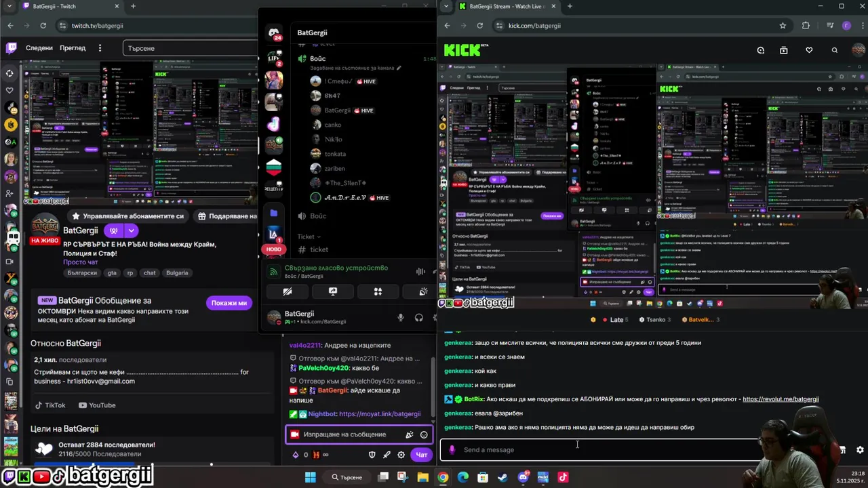Screen dimensions: 868x488
Task: Open the Discord server folder icon
Action: pyautogui.click(x=273, y=213)
